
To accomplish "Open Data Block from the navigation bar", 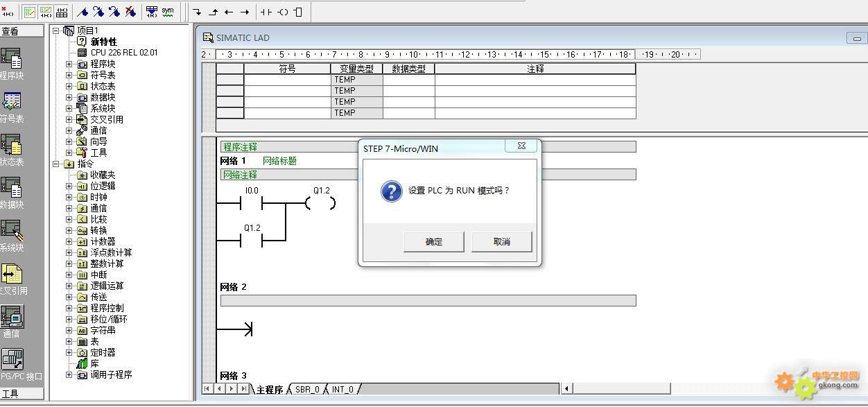I will tap(11, 193).
